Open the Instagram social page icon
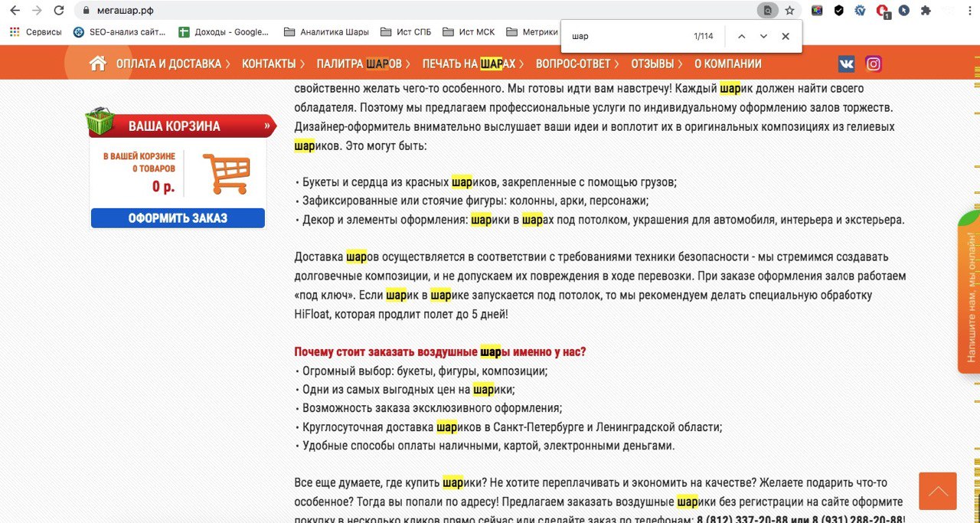This screenshot has height=523, width=980. pos(874,64)
